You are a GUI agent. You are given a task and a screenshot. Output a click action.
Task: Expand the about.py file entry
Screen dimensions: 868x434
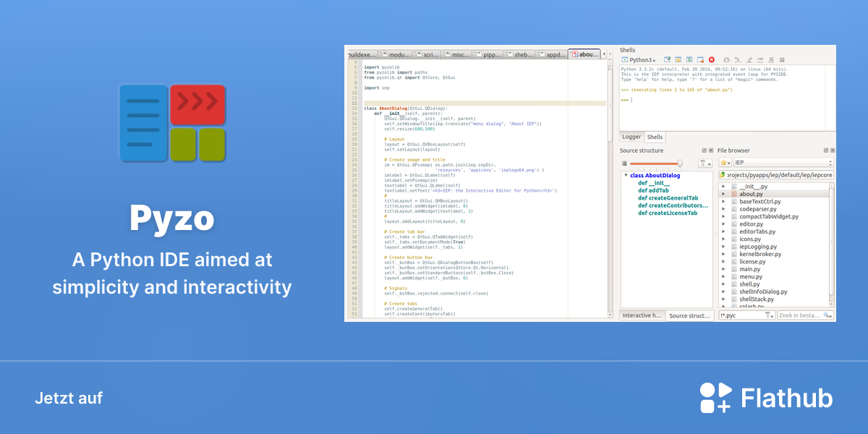click(x=723, y=194)
